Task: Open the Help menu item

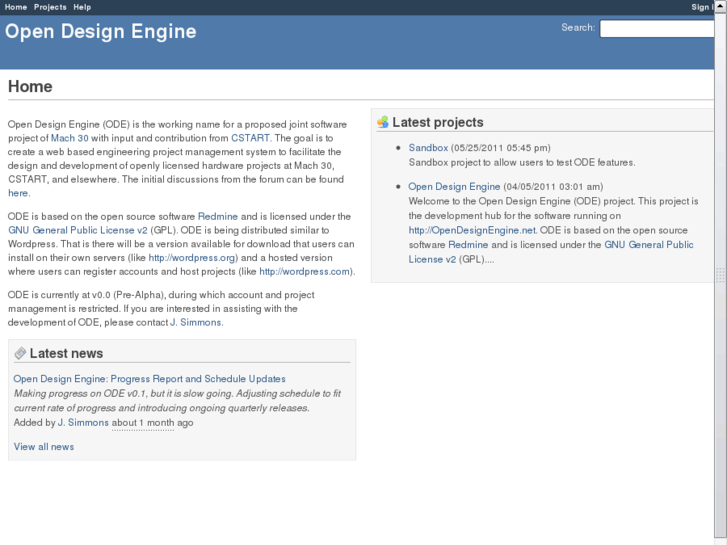Action: coord(82,7)
